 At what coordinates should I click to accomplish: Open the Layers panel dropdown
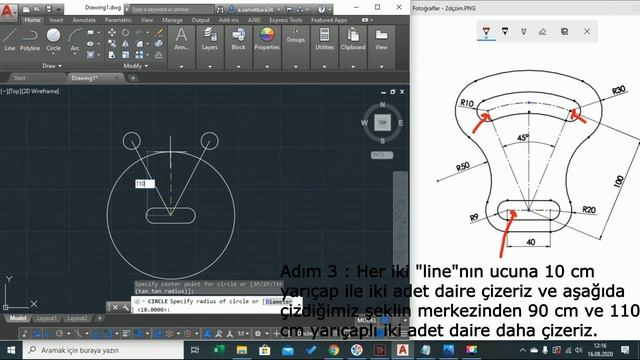click(210, 67)
